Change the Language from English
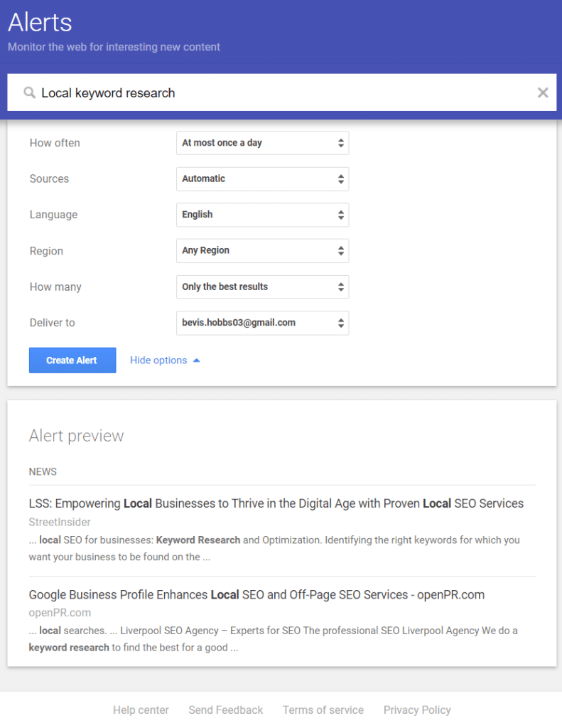 click(262, 215)
